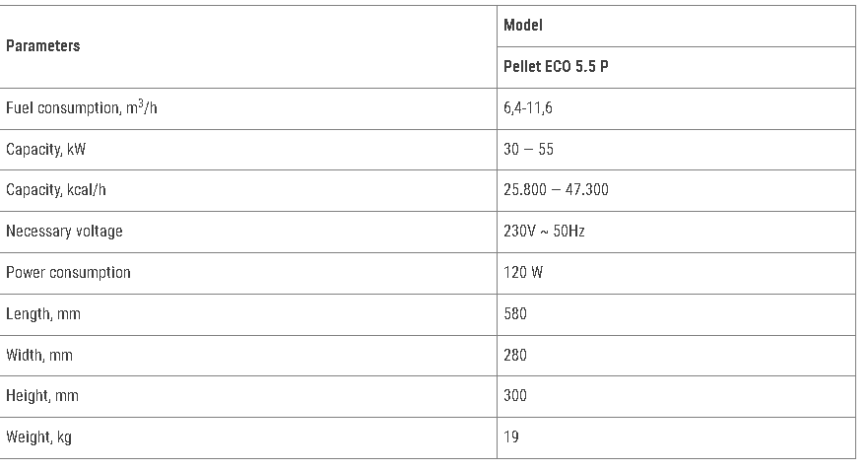The height and width of the screenshot is (469, 868).
Task: Click the 120 W value
Action: (523, 272)
